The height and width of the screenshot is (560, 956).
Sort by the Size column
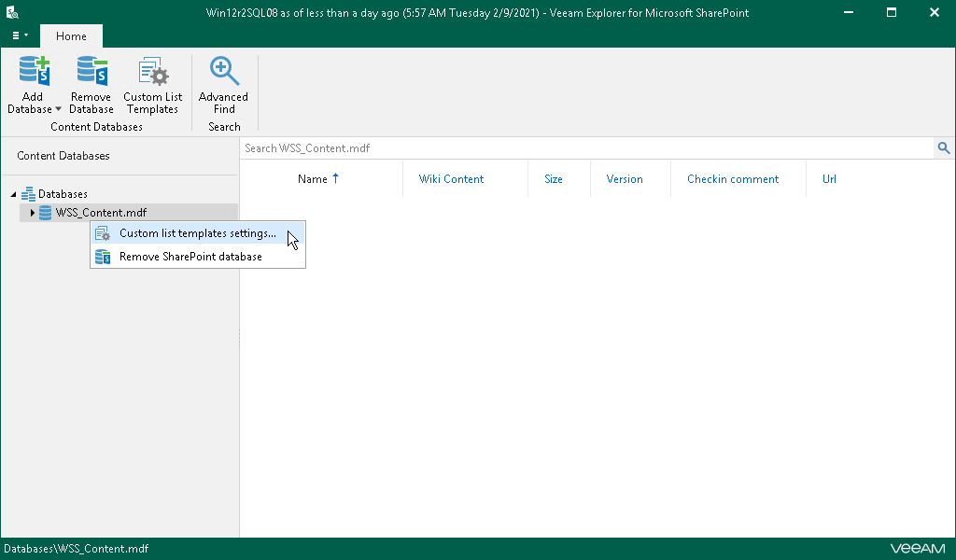click(554, 179)
